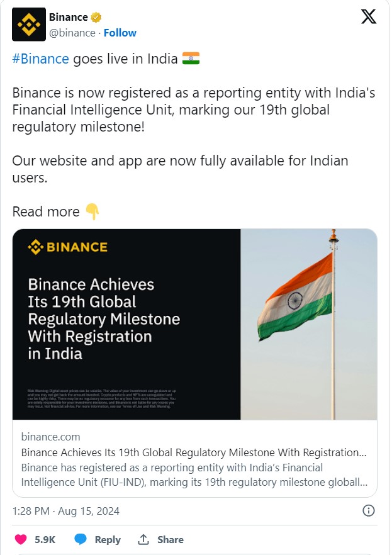Follow the Binance account
This screenshot has height=555, width=392.
click(120, 33)
